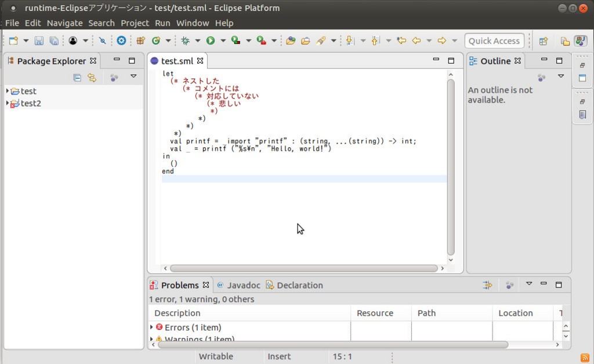Open the Run menu

(x=162, y=23)
